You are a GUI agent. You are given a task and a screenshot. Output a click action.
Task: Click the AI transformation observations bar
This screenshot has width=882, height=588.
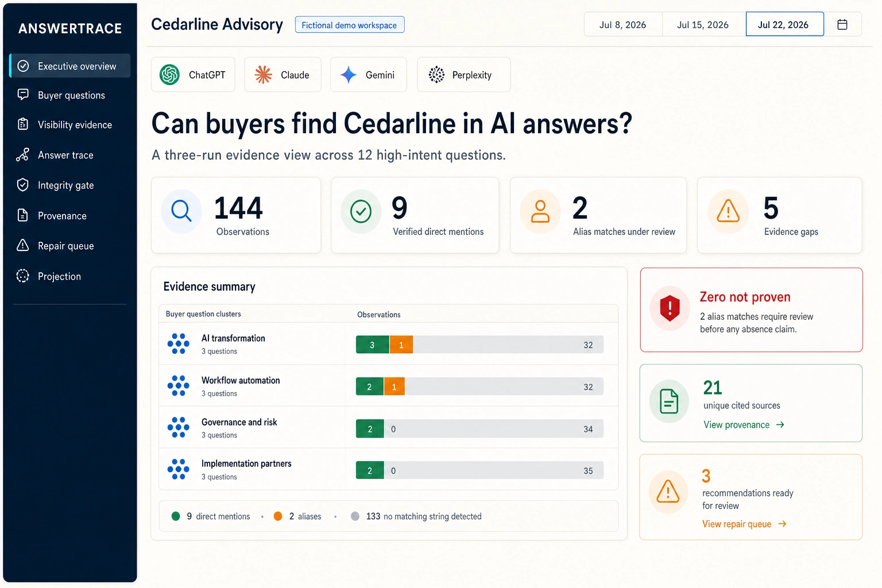(479, 345)
